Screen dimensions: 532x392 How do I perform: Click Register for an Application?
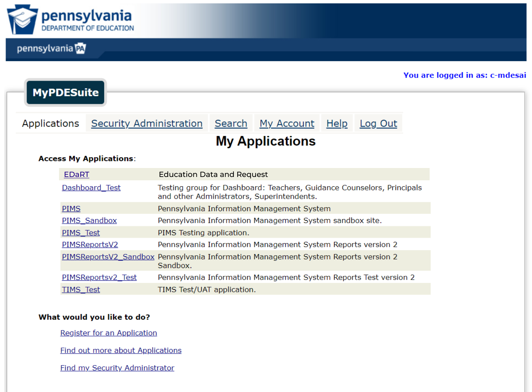point(108,333)
